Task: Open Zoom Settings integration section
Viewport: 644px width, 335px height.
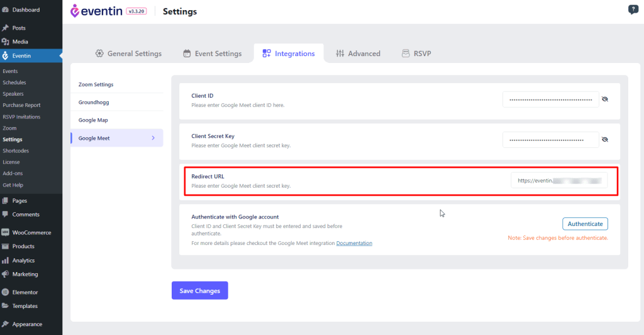Action: coord(116,84)
